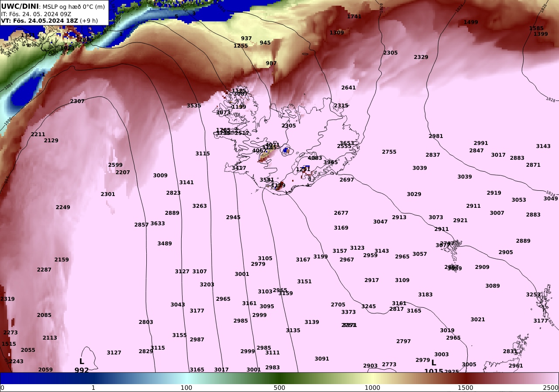Click the height value 3009

click(160, 175)
